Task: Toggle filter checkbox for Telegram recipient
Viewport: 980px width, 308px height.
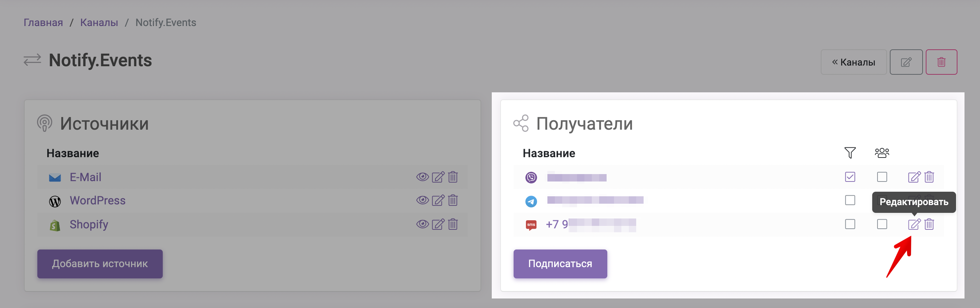Action: click(850, 200)
